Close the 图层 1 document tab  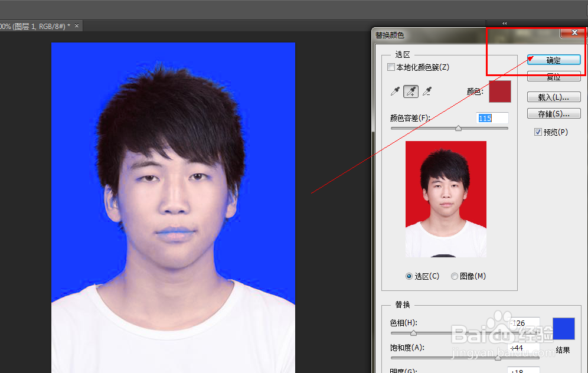pos(77,26)
